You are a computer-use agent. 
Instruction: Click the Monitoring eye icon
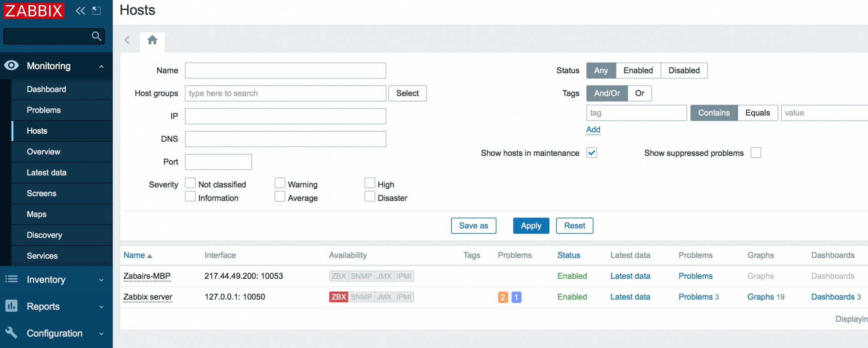[x=12, y=65]
